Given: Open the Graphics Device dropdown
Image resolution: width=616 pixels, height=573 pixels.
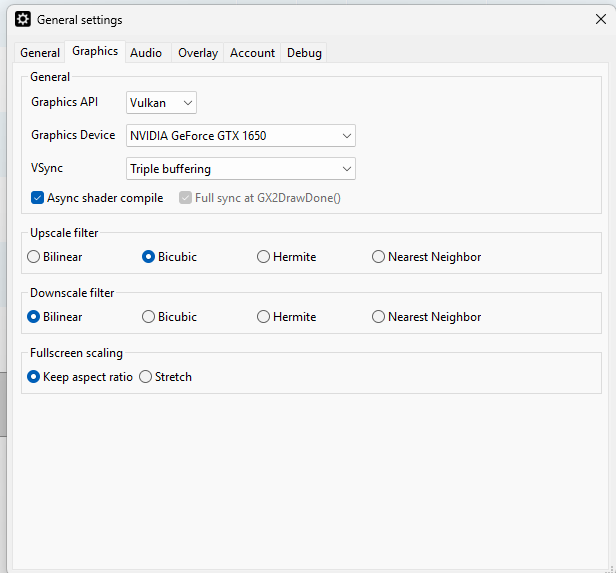Looking at the screenshot, I should [241, 135].
